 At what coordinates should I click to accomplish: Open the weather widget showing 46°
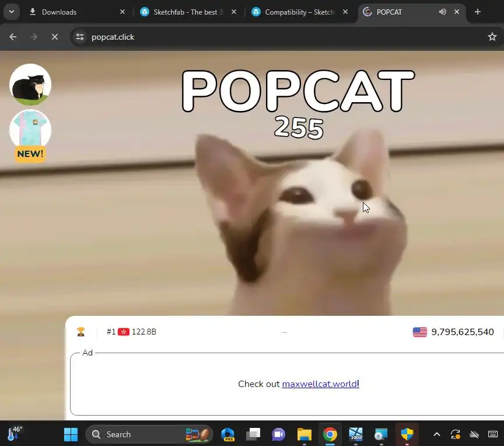tap(15, 434)
